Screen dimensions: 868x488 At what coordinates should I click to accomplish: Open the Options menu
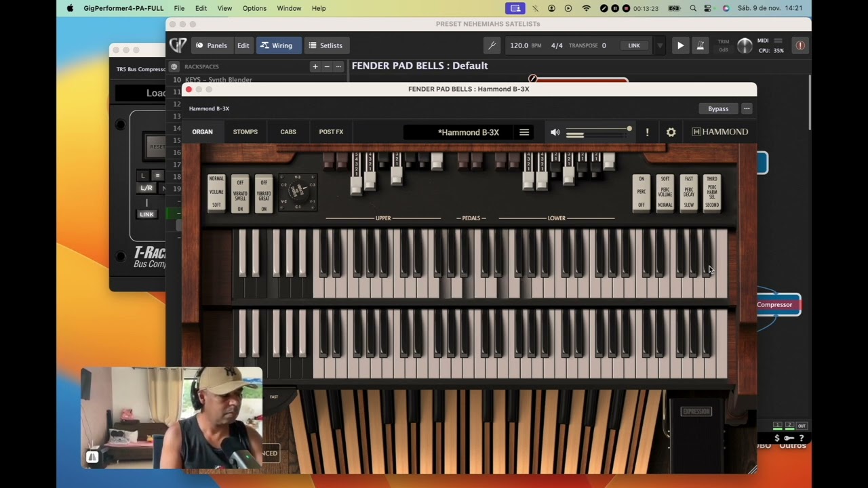[254, 8]
